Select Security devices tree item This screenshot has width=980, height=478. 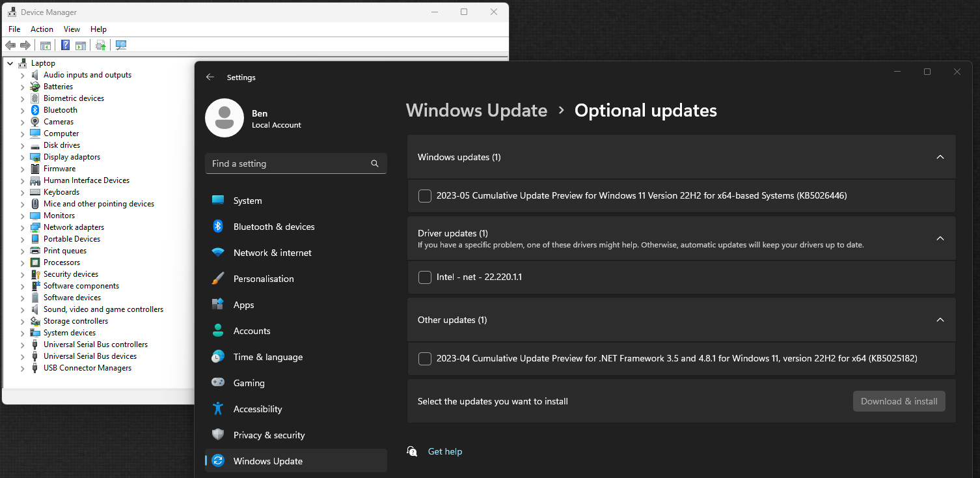point(71,274)
